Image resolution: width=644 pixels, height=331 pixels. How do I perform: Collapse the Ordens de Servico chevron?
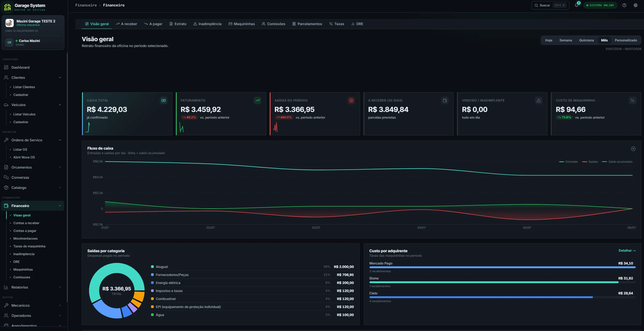[60, 140]
